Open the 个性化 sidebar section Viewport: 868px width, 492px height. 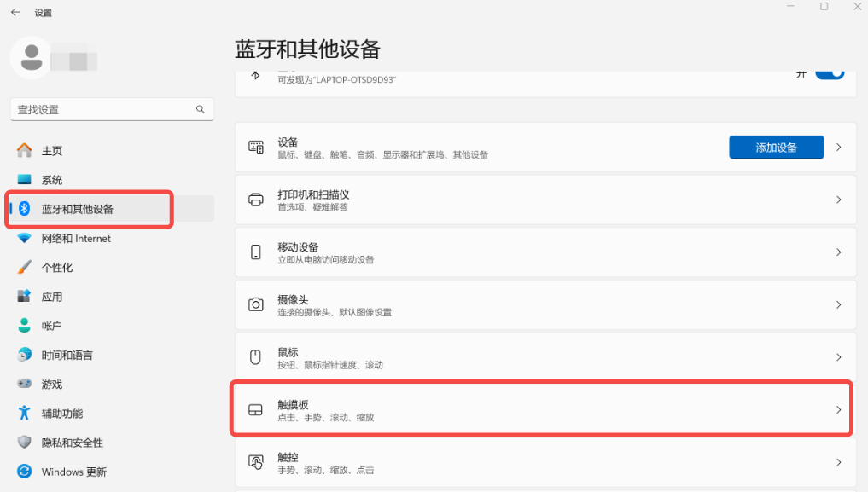(x=57, y=268)
